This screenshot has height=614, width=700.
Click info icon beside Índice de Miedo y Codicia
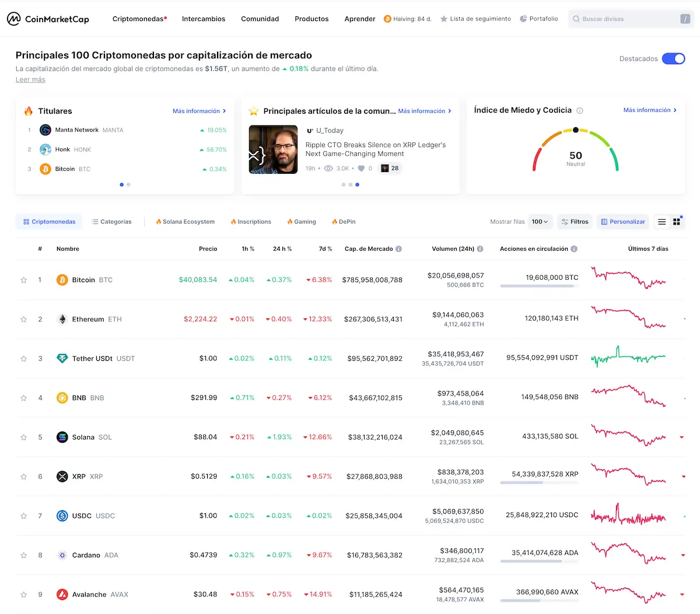tap(580, 111)
